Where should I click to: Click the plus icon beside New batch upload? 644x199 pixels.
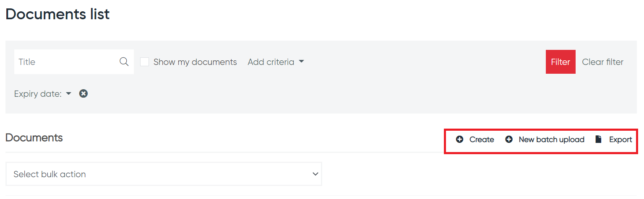pos(509,140)
